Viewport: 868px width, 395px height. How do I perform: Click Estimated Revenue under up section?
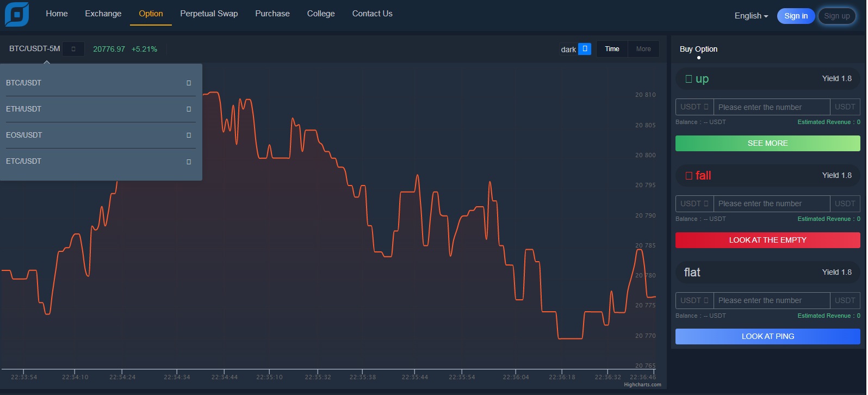tap(828, 122)
